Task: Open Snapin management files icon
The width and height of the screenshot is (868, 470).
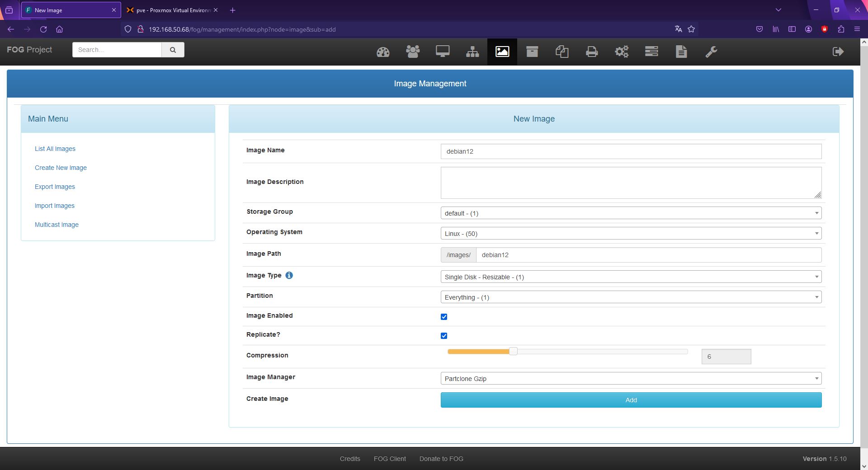Action: (x=562, y=52)
